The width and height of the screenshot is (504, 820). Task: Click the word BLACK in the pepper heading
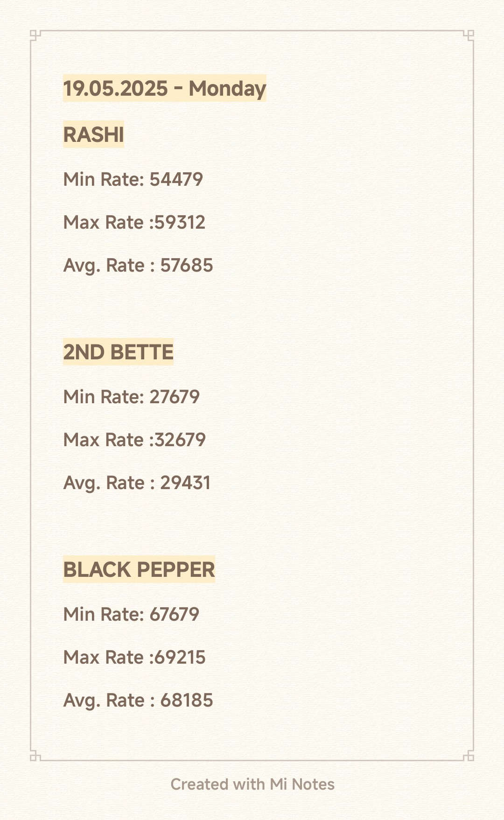coord(97,569)
